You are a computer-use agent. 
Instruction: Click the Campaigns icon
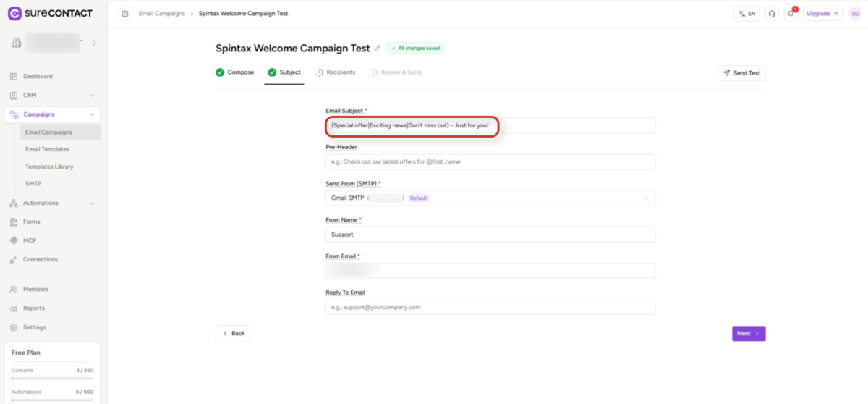(x=14, y=114)
